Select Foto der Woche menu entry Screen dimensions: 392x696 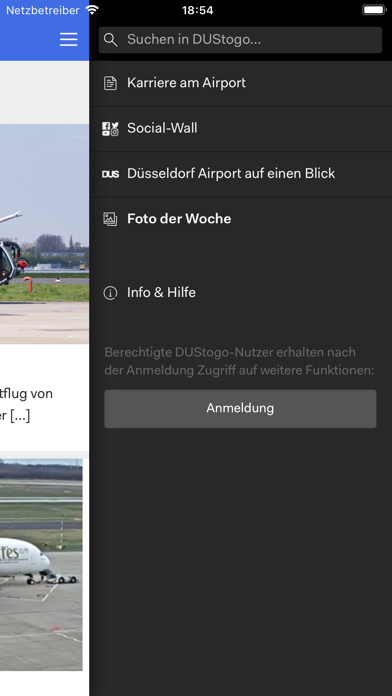coord(241,219)
